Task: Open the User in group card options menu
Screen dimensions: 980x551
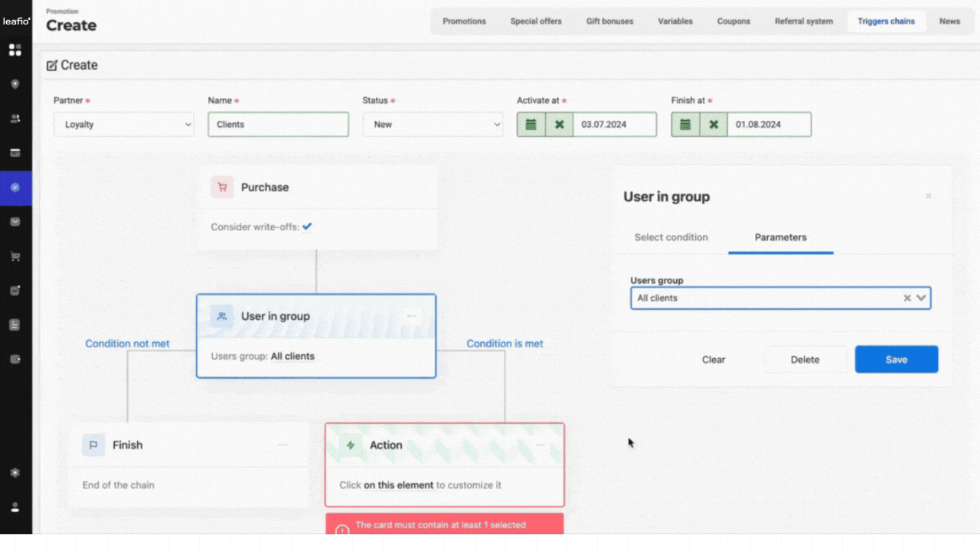Action: pos(412,316)
